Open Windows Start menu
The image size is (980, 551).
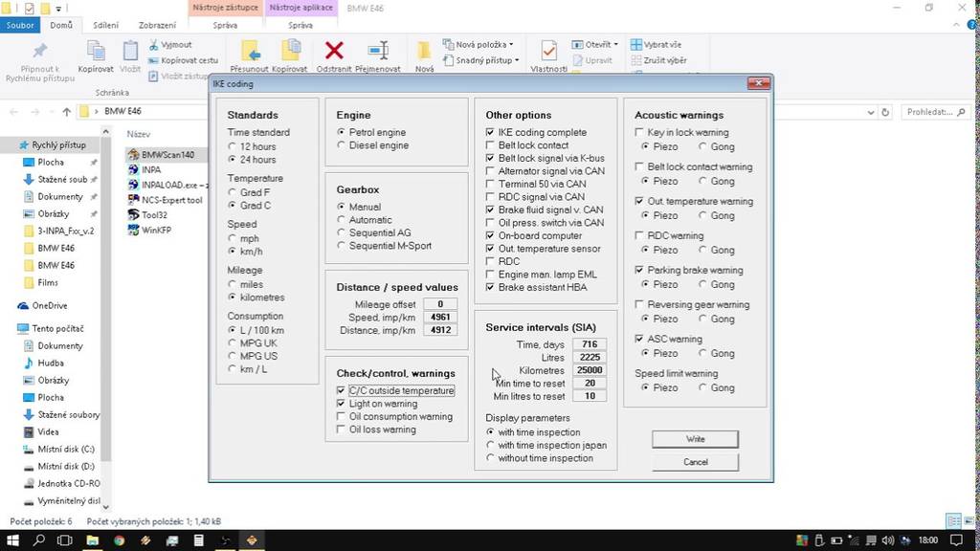point(12,540)
